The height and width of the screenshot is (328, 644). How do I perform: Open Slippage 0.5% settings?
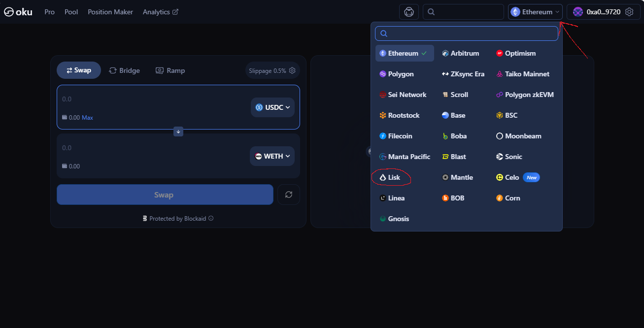point(272,70)
